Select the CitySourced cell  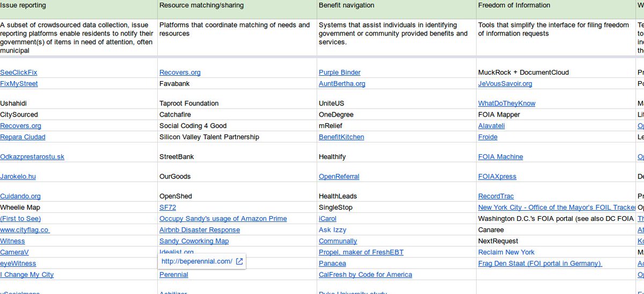pyautogui.click(x=78, y=114)
